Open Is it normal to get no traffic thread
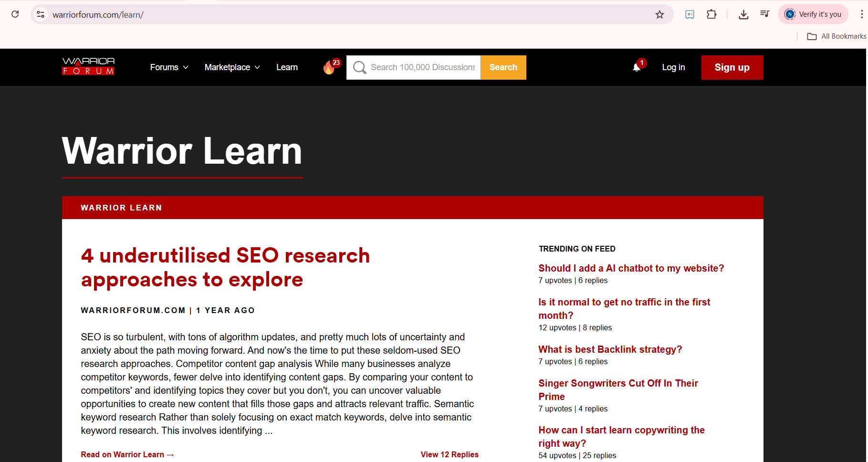 click(624, 309)
